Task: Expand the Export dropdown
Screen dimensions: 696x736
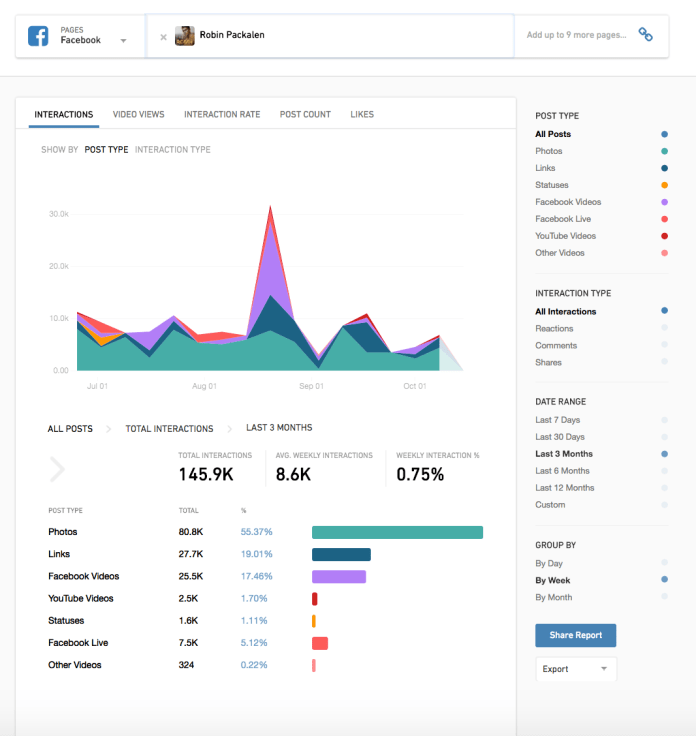Action: click(x=576, y=669)
